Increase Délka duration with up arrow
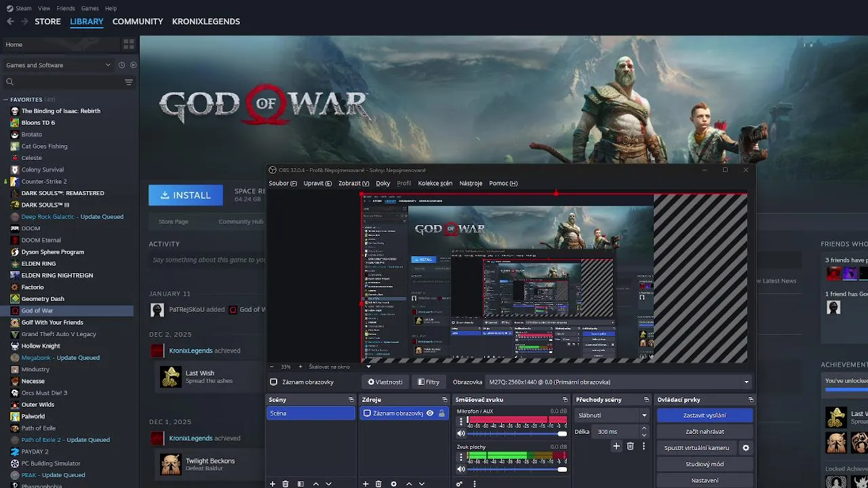The height and width of the screenshot is (488, 868). point(644,428)
